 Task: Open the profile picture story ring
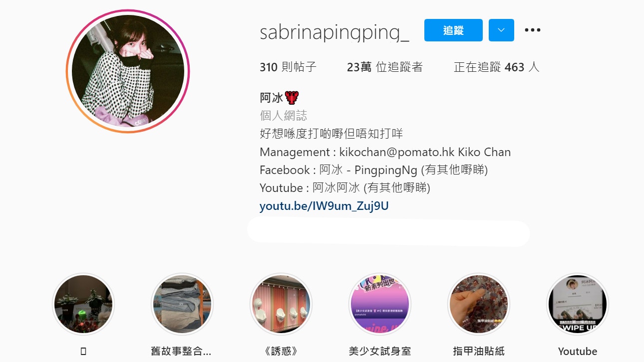coord(128,71)
